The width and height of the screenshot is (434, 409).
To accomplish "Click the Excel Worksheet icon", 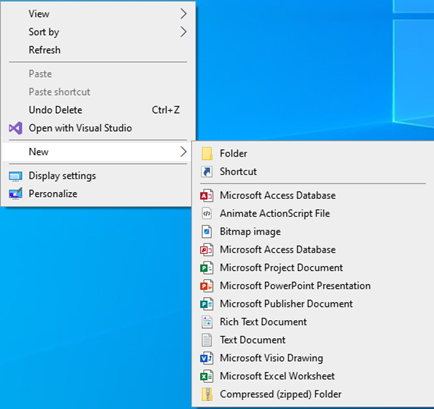I will (x=207, y=376).
